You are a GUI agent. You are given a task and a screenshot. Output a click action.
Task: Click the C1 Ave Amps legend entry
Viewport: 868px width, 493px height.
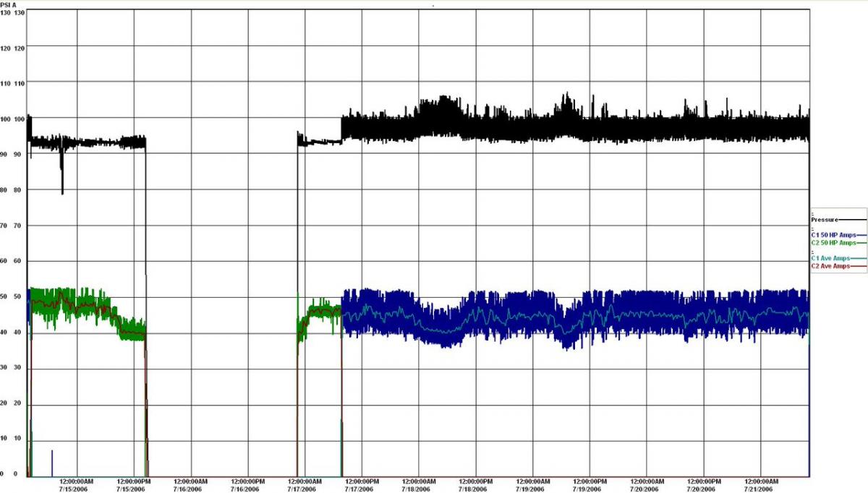click(838, 259)
